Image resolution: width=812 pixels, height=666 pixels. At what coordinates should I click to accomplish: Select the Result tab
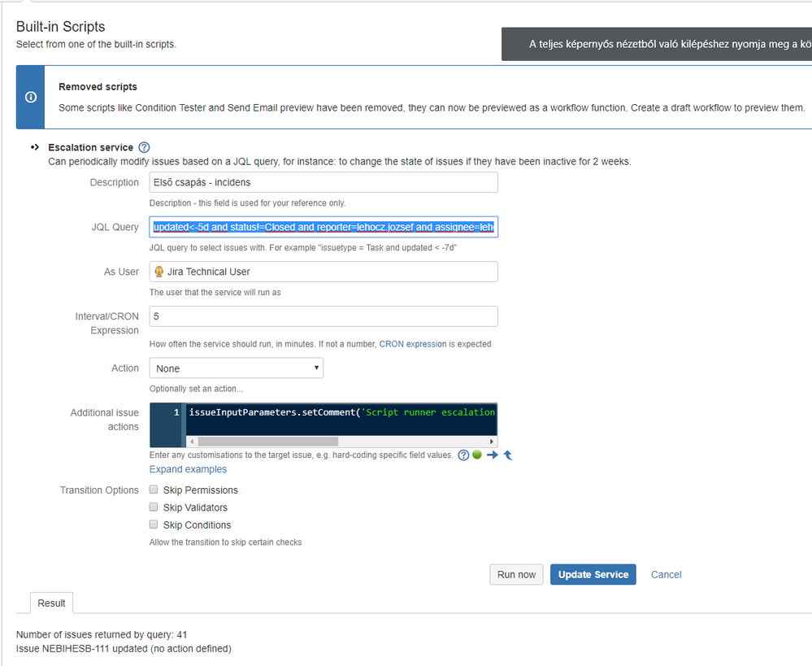tap(51, 603)
